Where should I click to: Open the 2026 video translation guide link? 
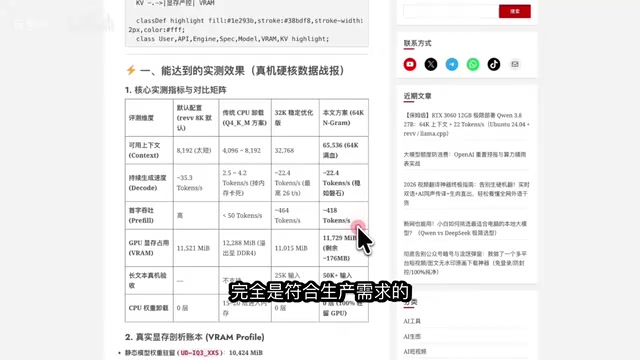(x=466, y=193)
